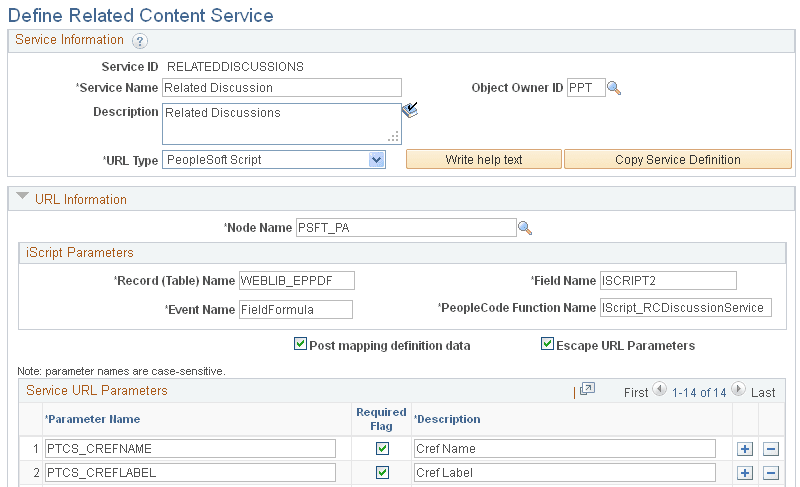
Task: Toggle Post mapping definition data checkbox
Action: [x=300, y=344]
